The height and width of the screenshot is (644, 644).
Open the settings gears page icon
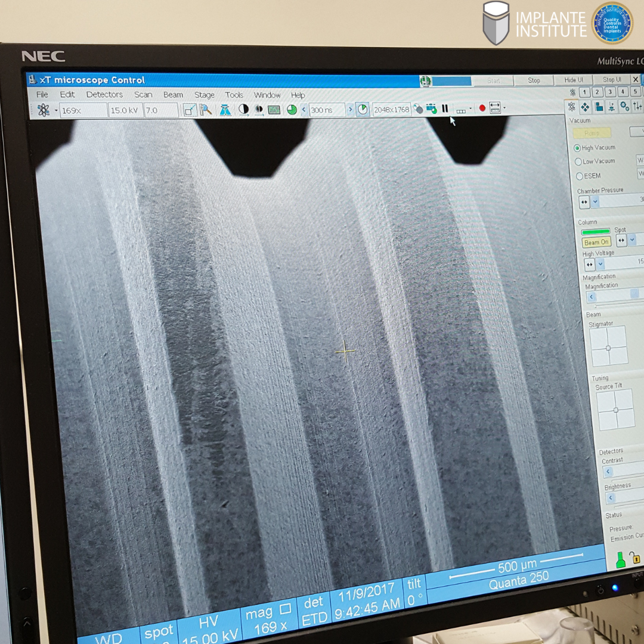pyautogui.click(x=624, y=106)
